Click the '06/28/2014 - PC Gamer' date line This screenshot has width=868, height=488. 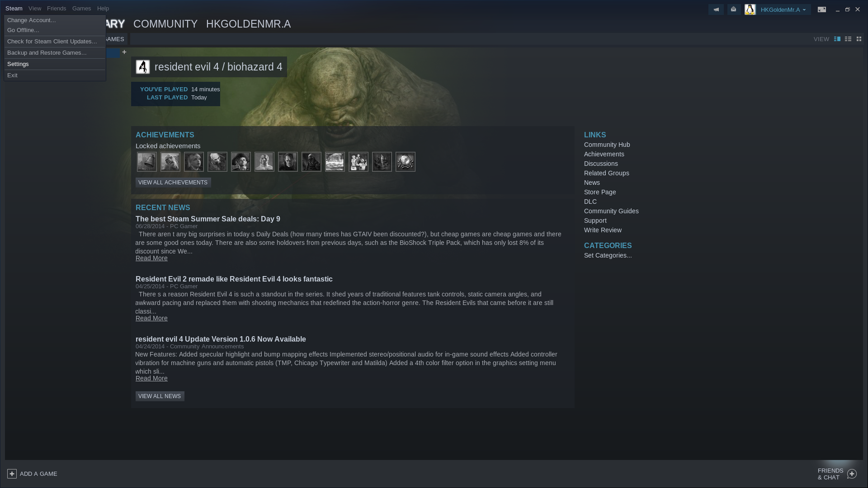pos(166,226)
